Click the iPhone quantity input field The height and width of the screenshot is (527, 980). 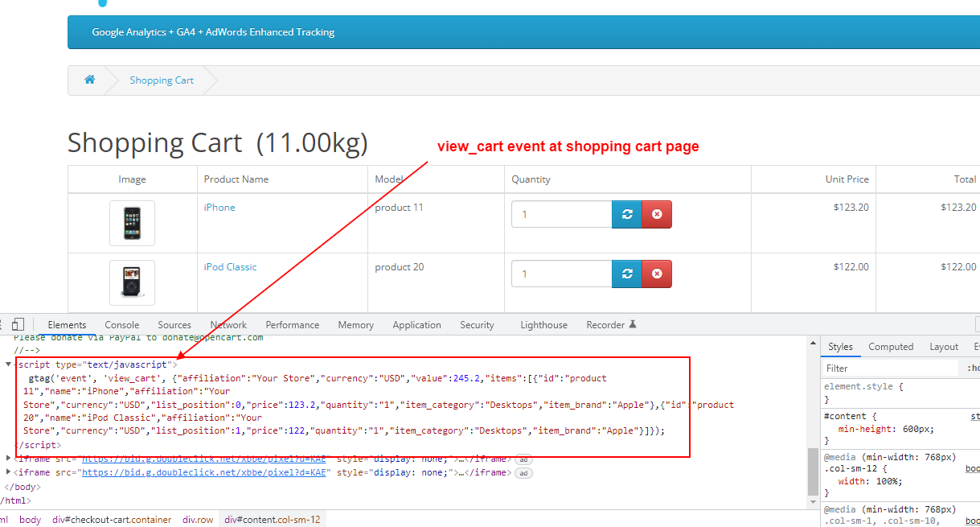click(x=562, y=215)
